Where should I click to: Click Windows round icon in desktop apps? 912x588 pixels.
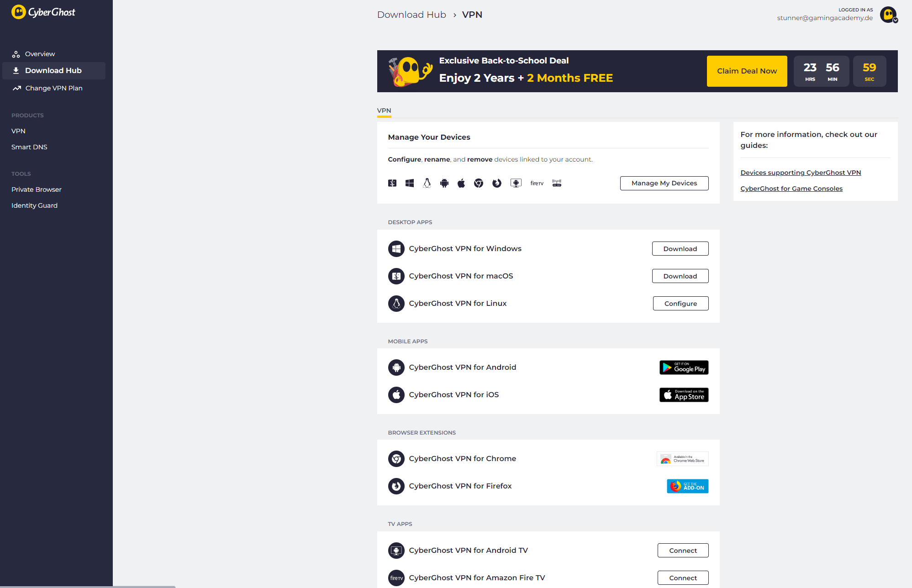click(396, 249)
